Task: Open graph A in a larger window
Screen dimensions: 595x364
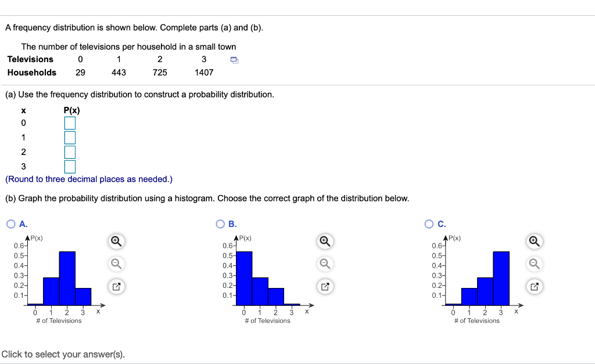Action: [x=116, y=286]
